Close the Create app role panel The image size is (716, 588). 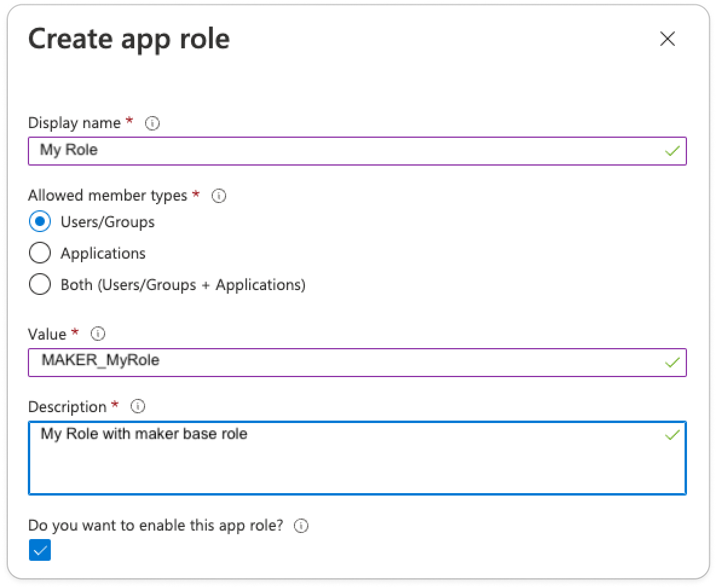[667, 39]
